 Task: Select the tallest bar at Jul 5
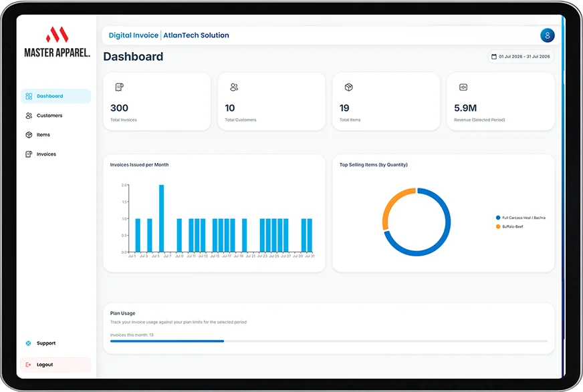(161, 218)
